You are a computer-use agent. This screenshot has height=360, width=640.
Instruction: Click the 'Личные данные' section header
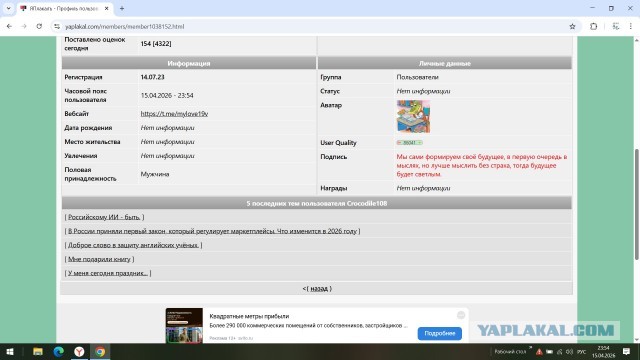[444, 63]
